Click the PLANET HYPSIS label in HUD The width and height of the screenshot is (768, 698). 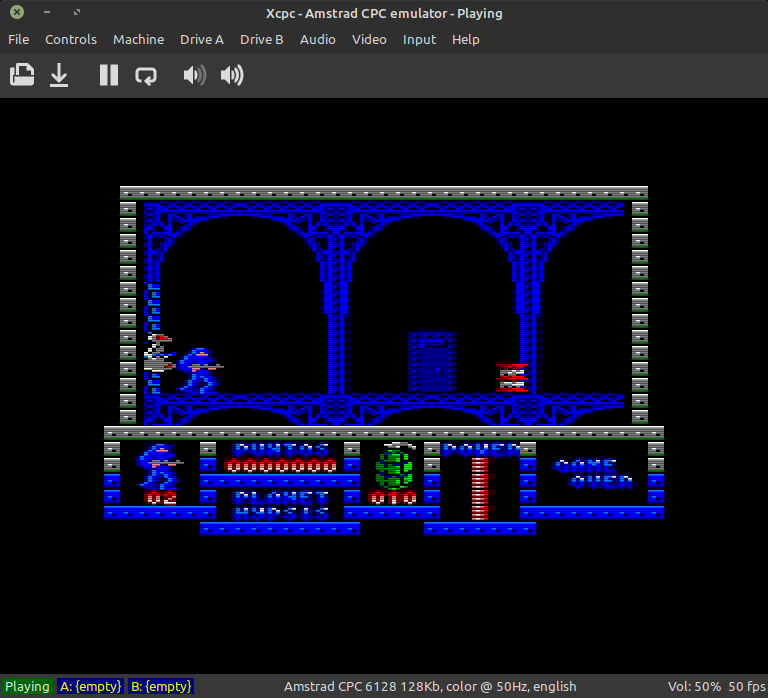coord(282,505)
